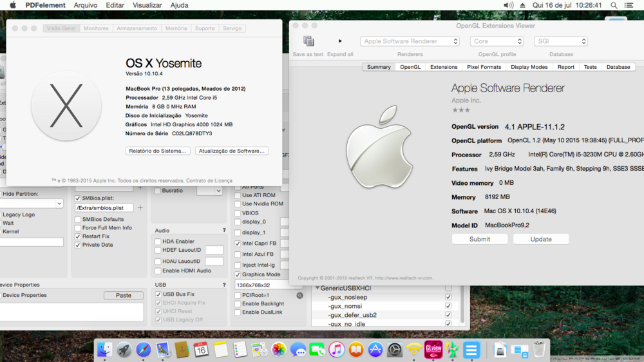Click the Expand all arrow icon

[x=340, y=41]
